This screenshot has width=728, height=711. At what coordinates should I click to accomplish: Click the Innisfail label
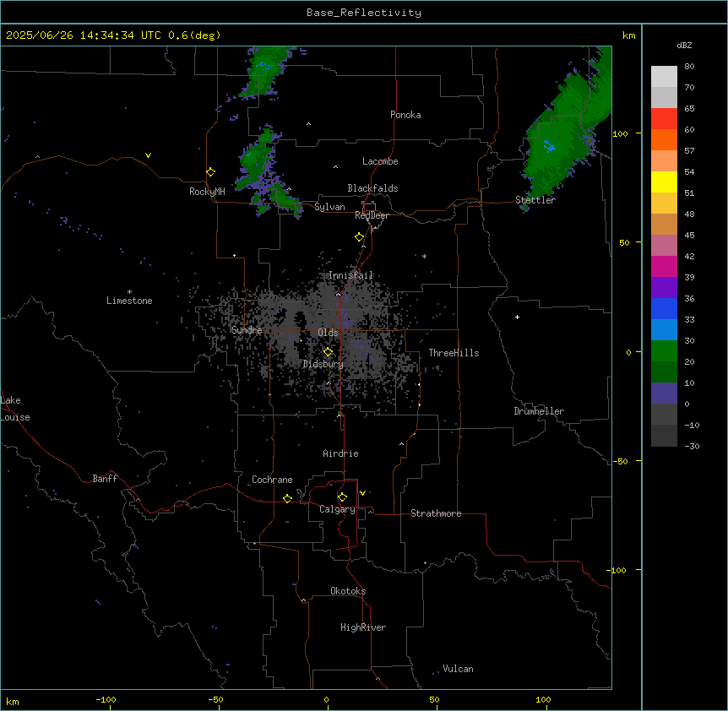coord(351,275)
